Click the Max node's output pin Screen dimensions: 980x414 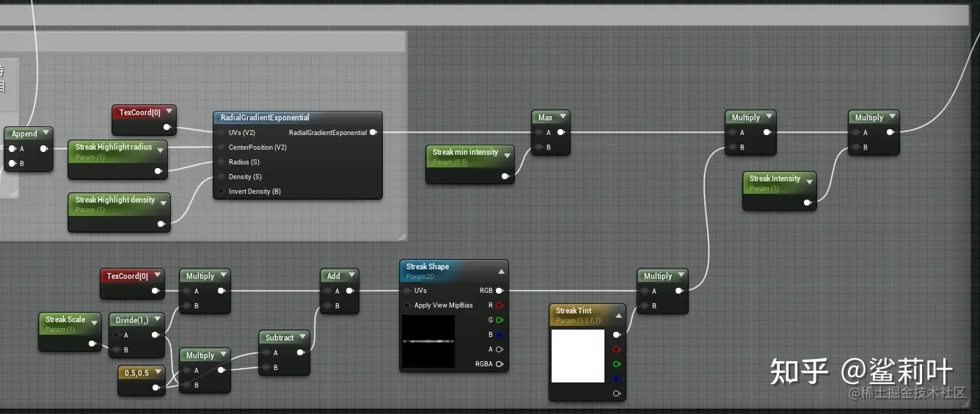pyautogui.click(x=561, y=133)
